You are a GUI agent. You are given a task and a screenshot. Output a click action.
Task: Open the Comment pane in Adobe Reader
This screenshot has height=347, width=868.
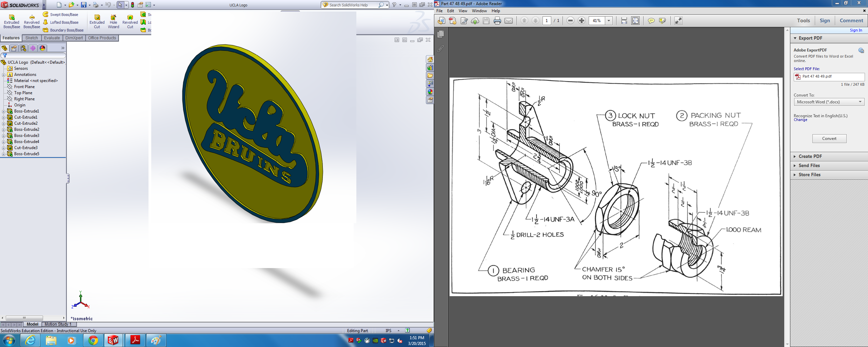(x=851, y=21)
